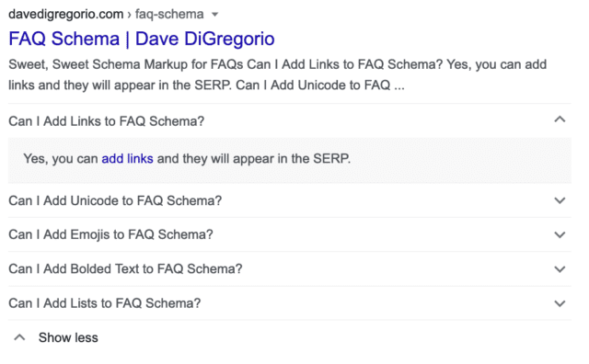Expand the chevron for the Bolded Text question
This screenshot has width=589, height=364.
[x=560, y=269]
